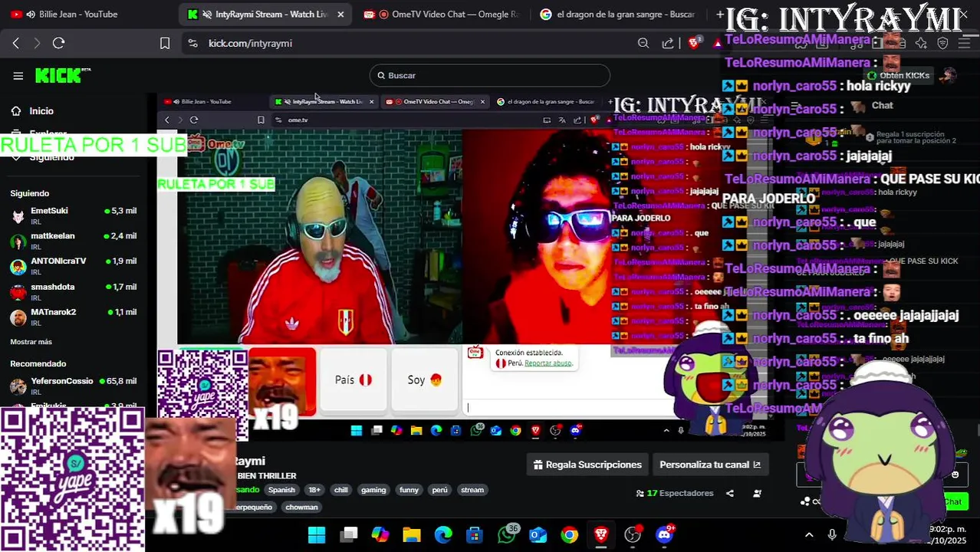Click the Regala Suscripciones button
Viewport: 980px width, 552px height.
pyautogui.click(x=587, y=465)
